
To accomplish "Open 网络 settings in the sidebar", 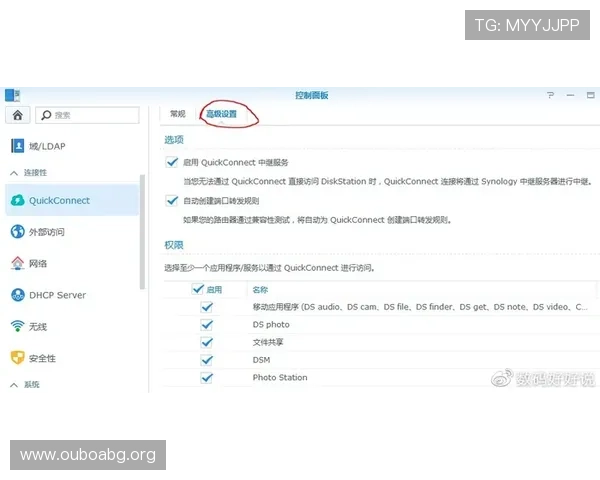I will click(73, 263).
